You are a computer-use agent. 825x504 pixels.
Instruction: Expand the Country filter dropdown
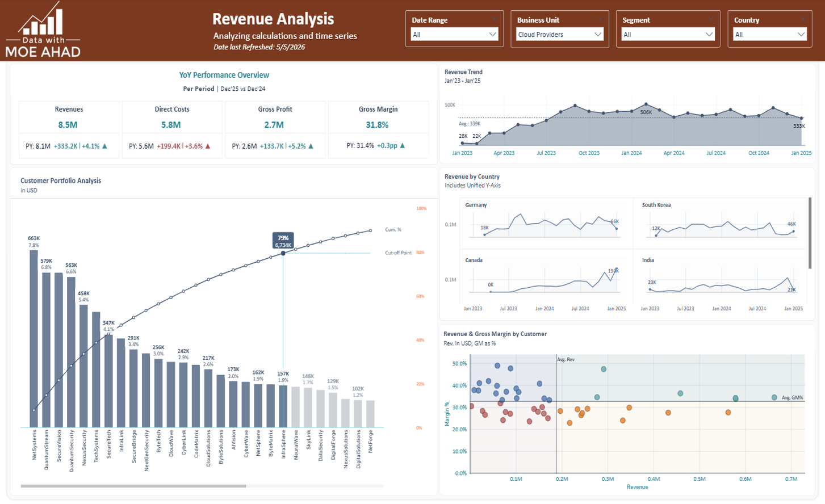(770, 35)
